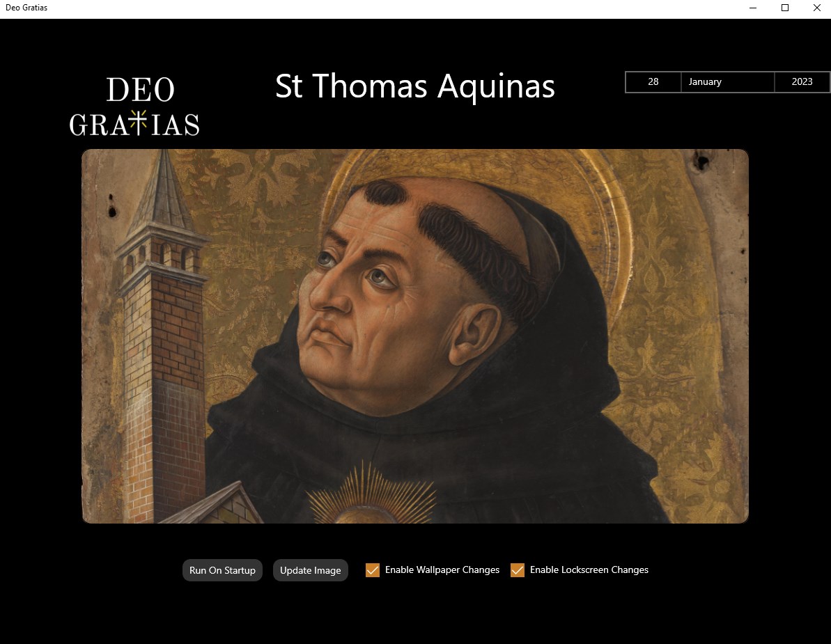Maximize the Deo Gratias window

point(785,8)
